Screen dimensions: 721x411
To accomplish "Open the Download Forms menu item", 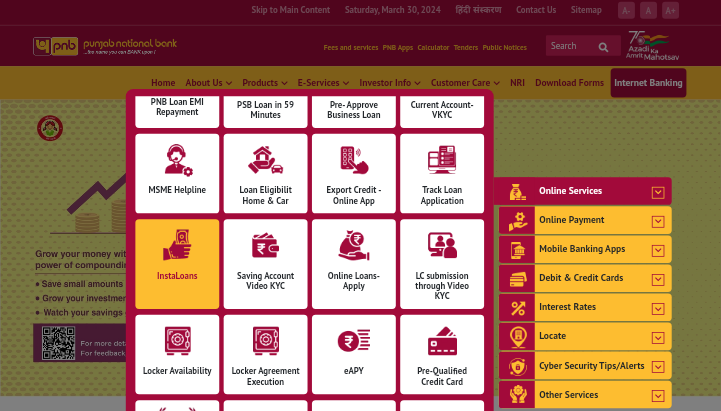I will (569, 83).
